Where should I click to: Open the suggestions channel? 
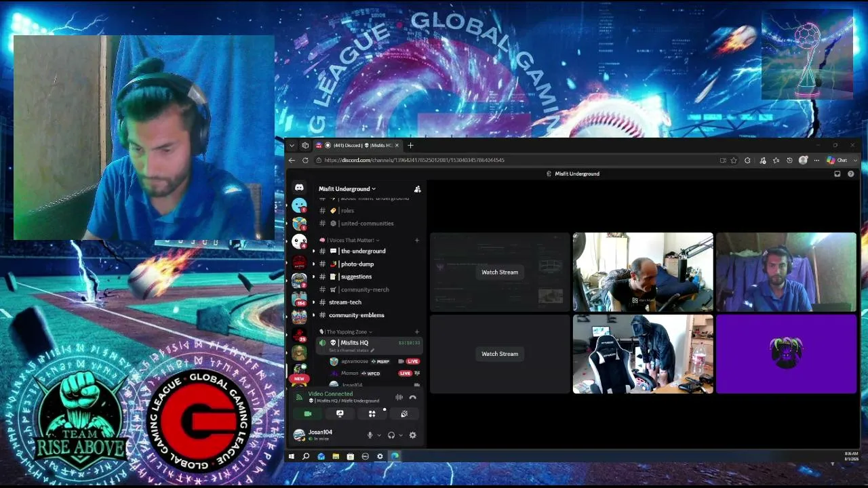click(x=370, y=277)
